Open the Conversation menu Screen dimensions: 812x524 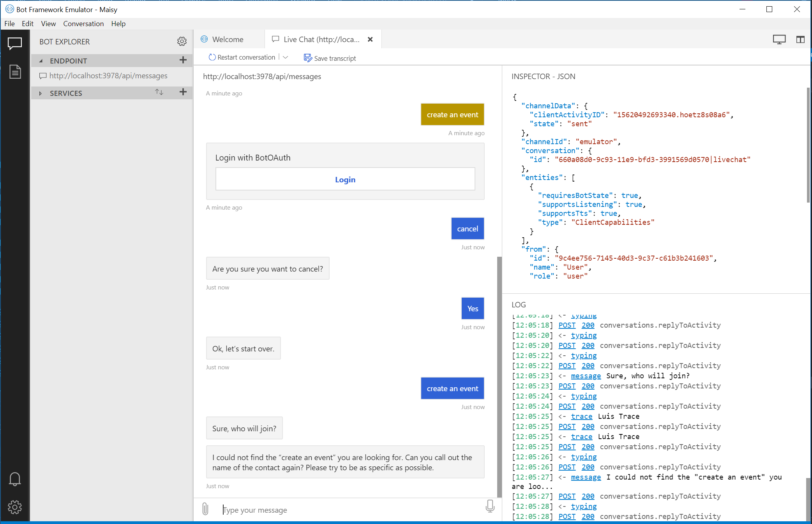[83, 24]
